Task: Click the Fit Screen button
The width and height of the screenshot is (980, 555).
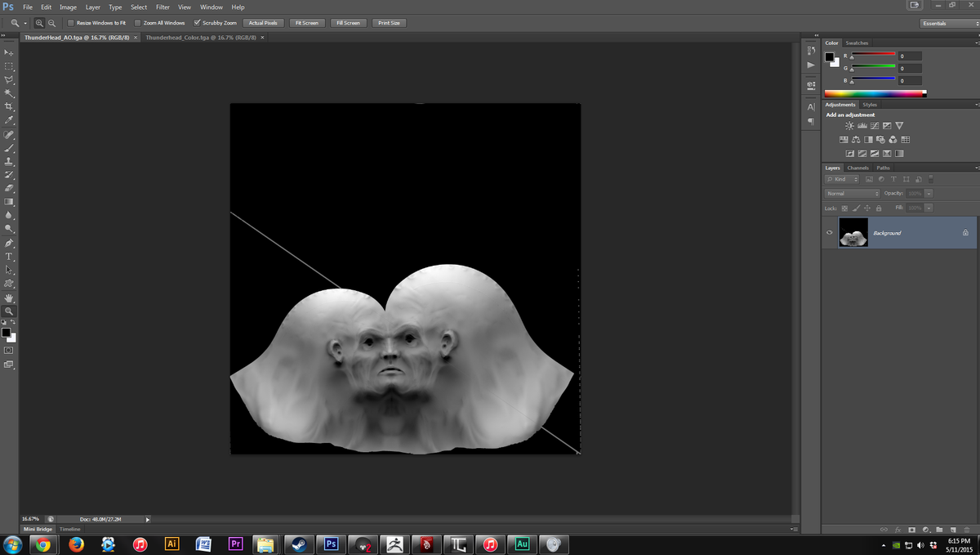Action: (x=306, y=23)
